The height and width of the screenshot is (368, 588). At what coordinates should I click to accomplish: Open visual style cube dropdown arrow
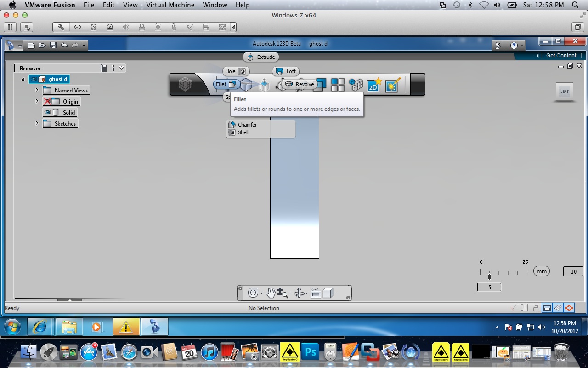pos(335,293)
